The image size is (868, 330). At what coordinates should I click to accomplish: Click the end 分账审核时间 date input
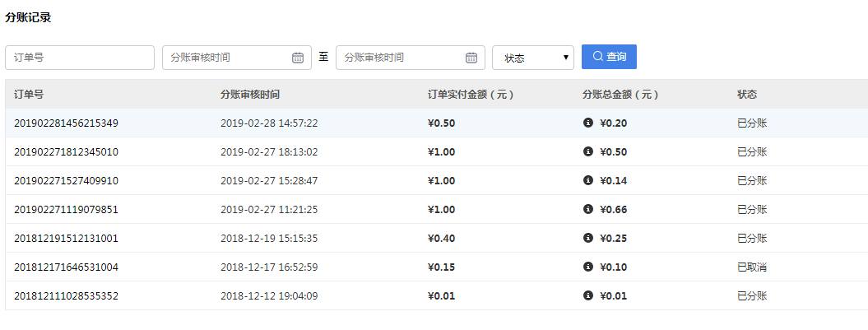pyautogui.click(x=400, y=58)
